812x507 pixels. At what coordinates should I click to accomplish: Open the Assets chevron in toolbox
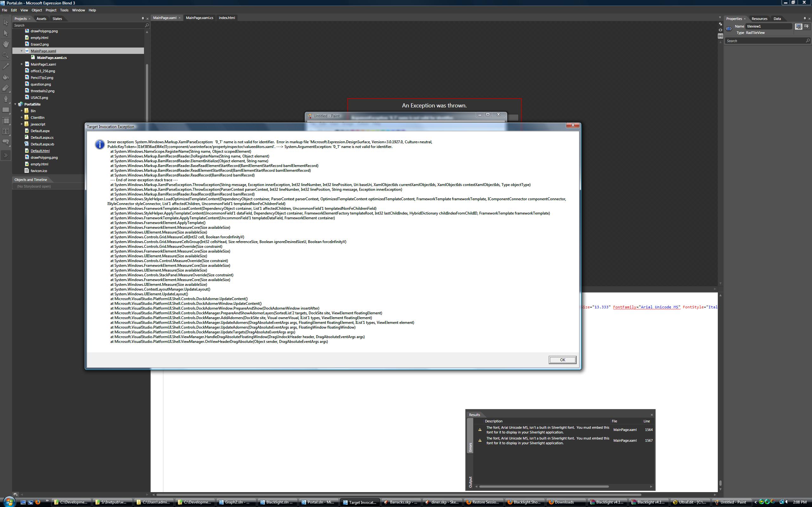tap(6, 155)
